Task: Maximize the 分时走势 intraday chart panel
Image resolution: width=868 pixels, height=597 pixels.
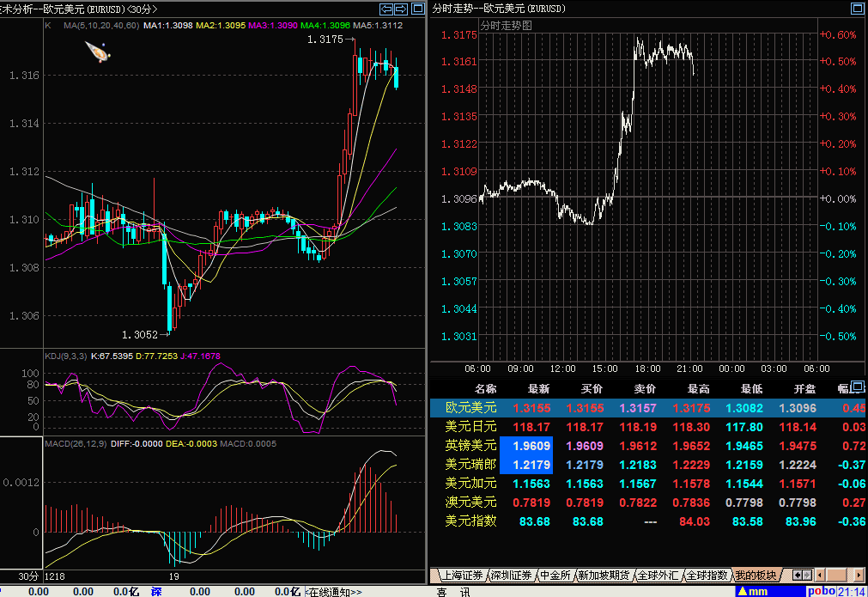Action: (x=859, y=9)
